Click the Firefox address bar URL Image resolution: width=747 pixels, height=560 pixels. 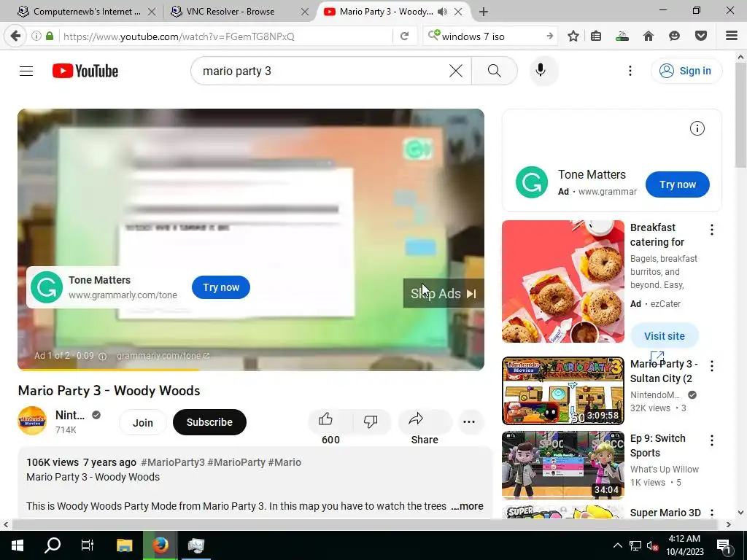(179, 36)
